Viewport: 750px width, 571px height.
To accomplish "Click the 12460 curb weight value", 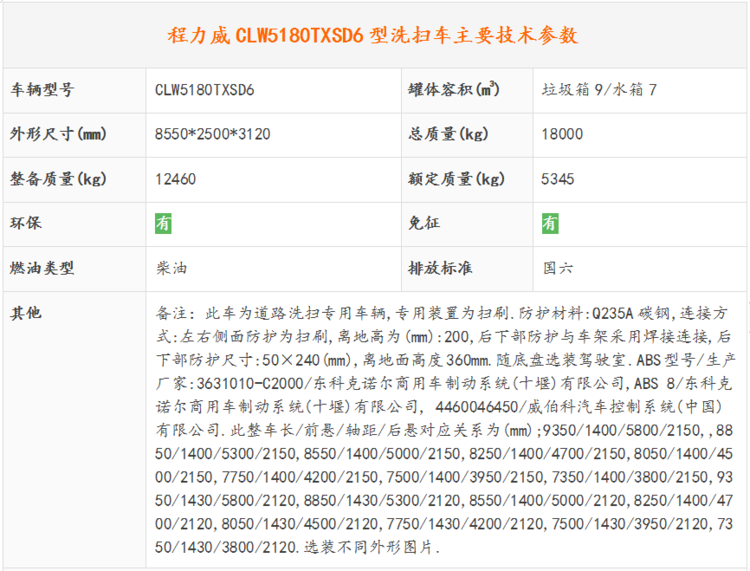I will (x=175, y=179).
